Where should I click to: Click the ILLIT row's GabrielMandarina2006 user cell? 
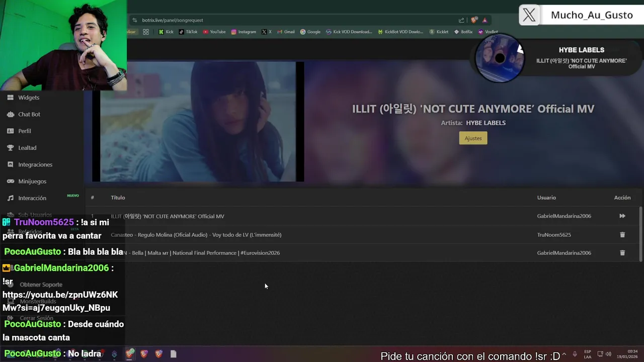(x=564, y=216)
